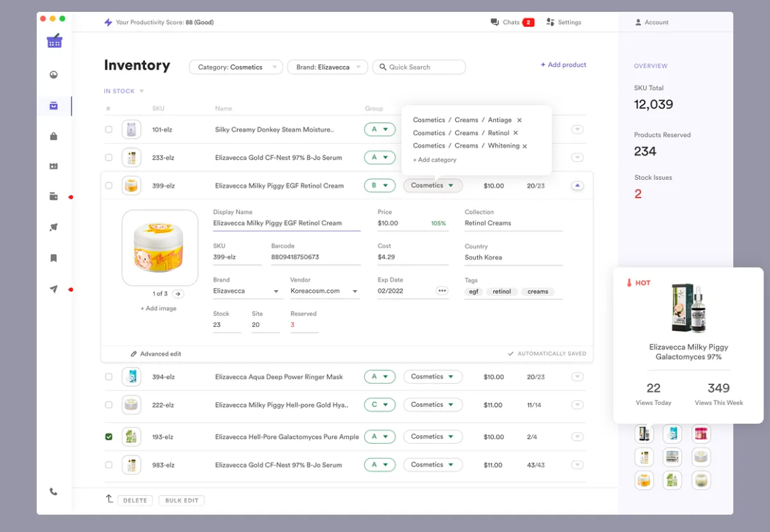Click the Quick Search field

(419, 67)
